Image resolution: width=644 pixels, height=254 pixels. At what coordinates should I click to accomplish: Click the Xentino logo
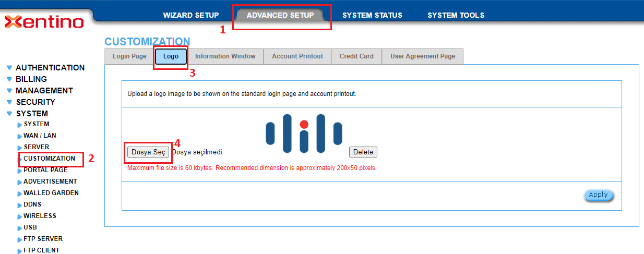tap(44, 22)
